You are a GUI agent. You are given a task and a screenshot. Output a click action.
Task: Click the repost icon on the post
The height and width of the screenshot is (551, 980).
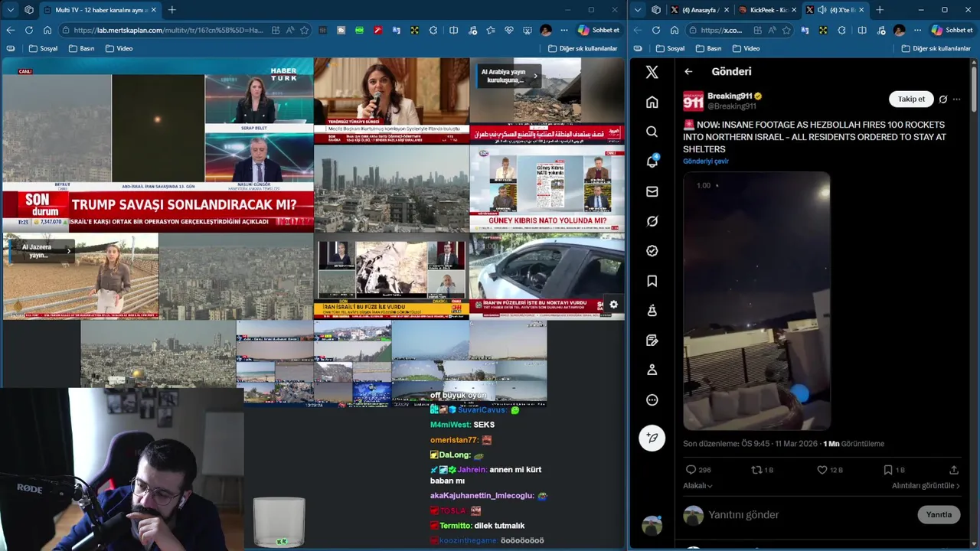tap(756, 470)
